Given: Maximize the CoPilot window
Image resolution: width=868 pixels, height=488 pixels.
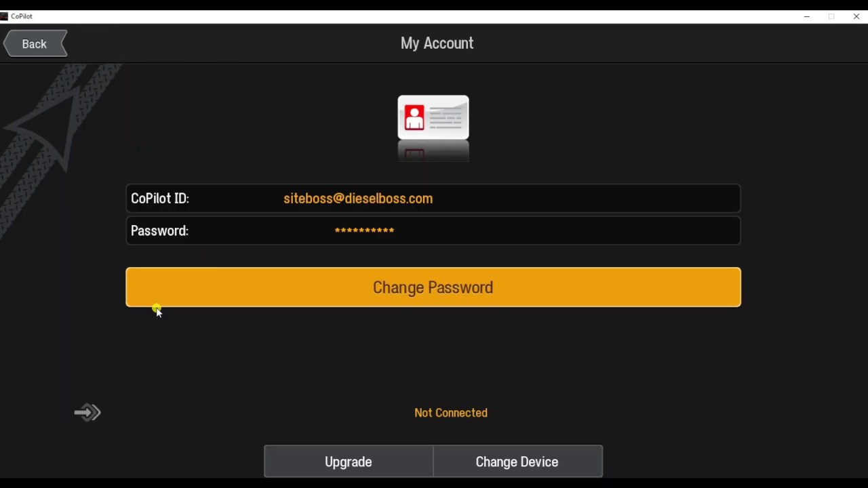Looking at the screenshot, I should click(x=831, y=16).
